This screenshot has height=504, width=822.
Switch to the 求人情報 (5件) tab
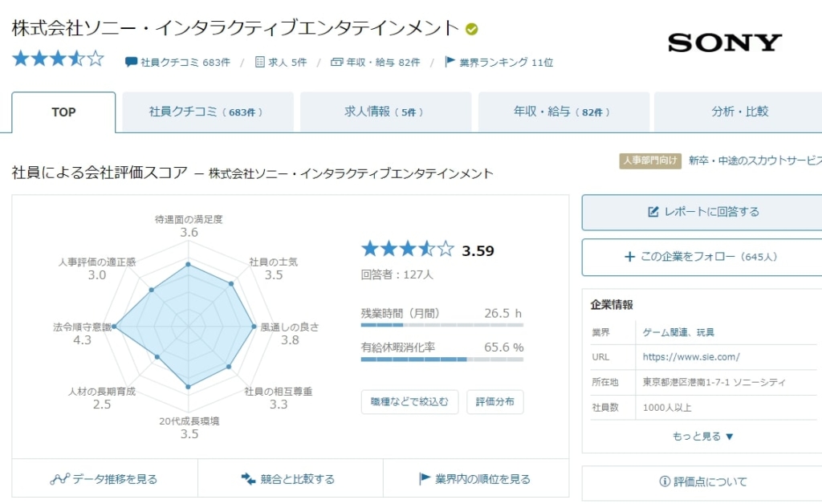[385, 112]
